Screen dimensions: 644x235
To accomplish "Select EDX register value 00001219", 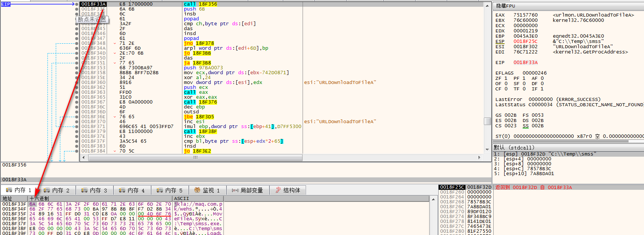I will pyautogui.click(x=526, y=31).
